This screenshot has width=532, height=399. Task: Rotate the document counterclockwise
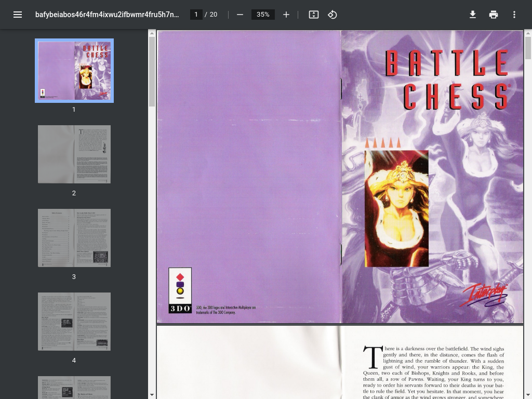332,15
